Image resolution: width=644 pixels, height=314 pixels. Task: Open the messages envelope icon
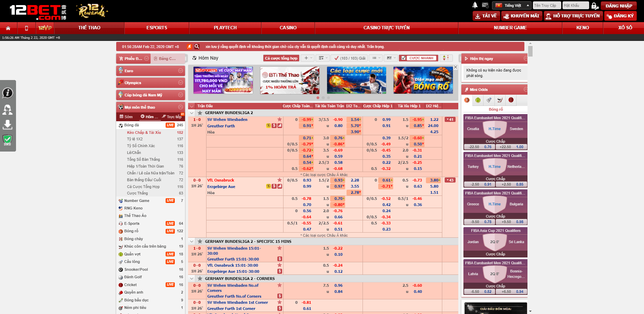pos(486,5)
